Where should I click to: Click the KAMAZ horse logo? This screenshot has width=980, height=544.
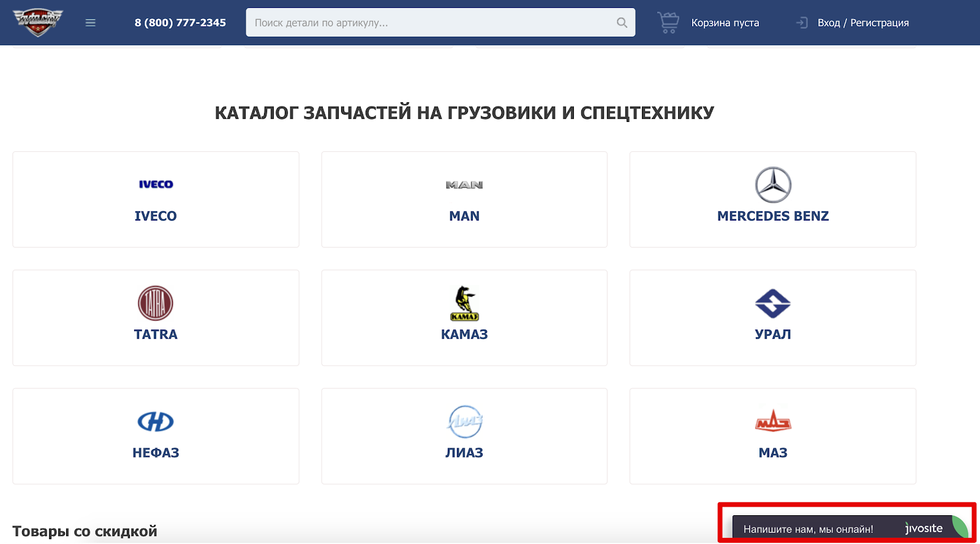pyautogui.click(x=464, y=303)
